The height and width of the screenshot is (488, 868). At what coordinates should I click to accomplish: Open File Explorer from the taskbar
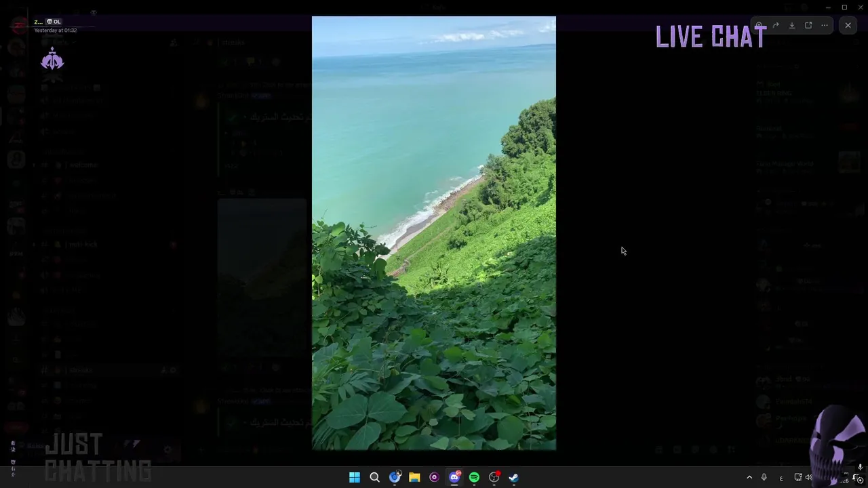point(414,477)
